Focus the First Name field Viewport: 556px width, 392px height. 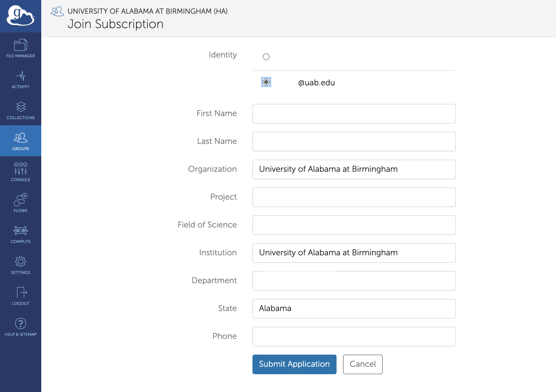click(354, 114)
